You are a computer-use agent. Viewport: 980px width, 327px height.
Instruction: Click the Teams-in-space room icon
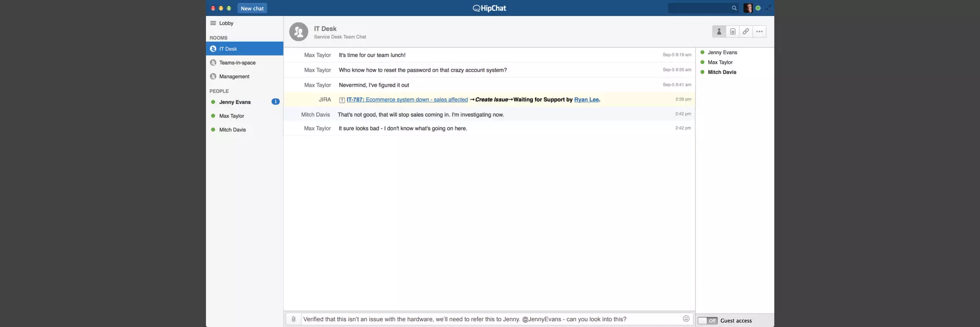pos(213,63)
